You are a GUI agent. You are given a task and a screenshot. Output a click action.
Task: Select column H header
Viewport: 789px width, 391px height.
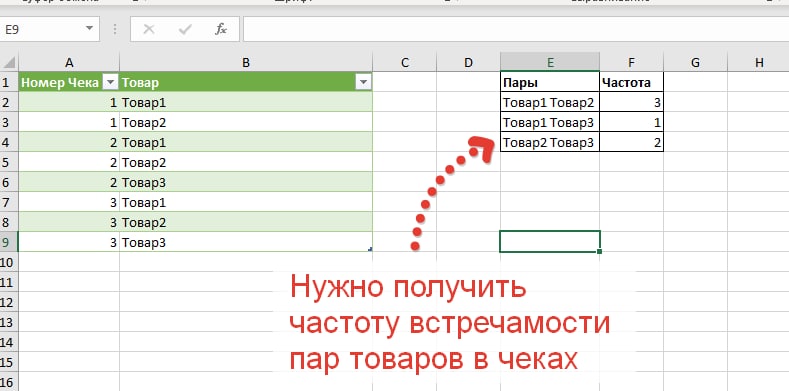coord(758,62)
